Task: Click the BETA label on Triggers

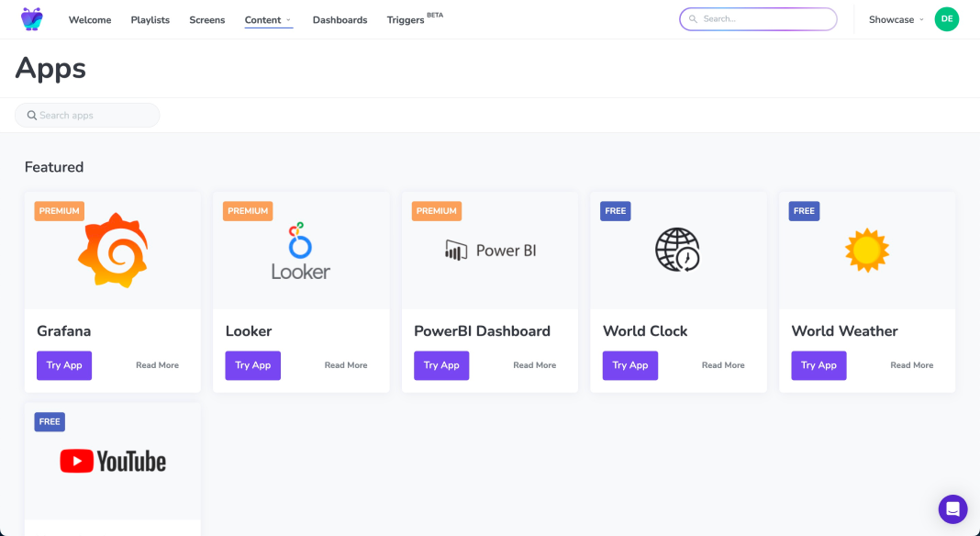Action: [436, 14]
